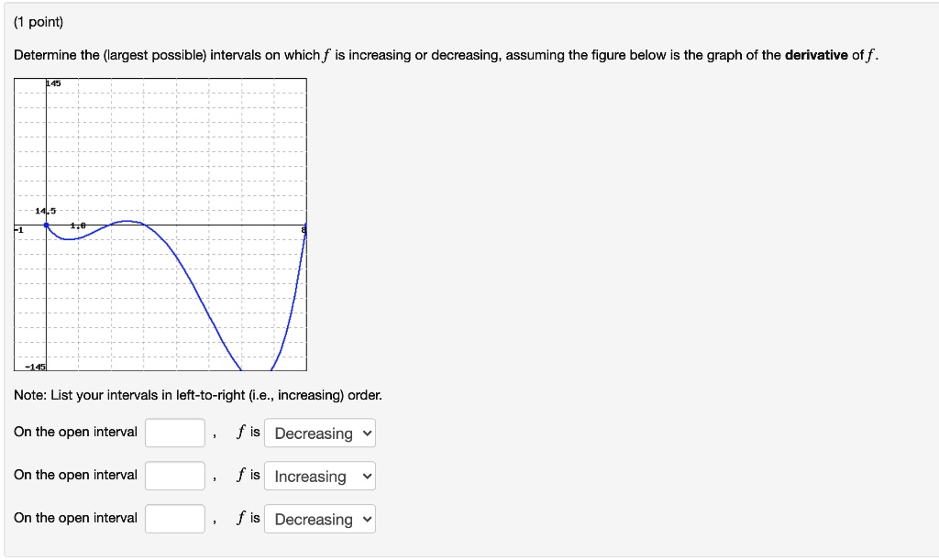Click the text "(1 point)" heading
Screen dimensions: 939x560
pyautogui.click(x=38, y=20)
